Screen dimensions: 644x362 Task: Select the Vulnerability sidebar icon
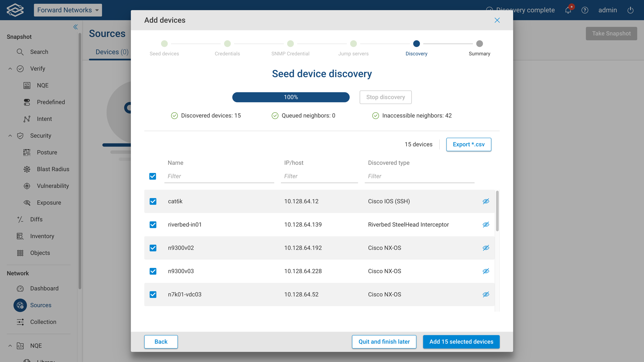(x=27, y=186)
